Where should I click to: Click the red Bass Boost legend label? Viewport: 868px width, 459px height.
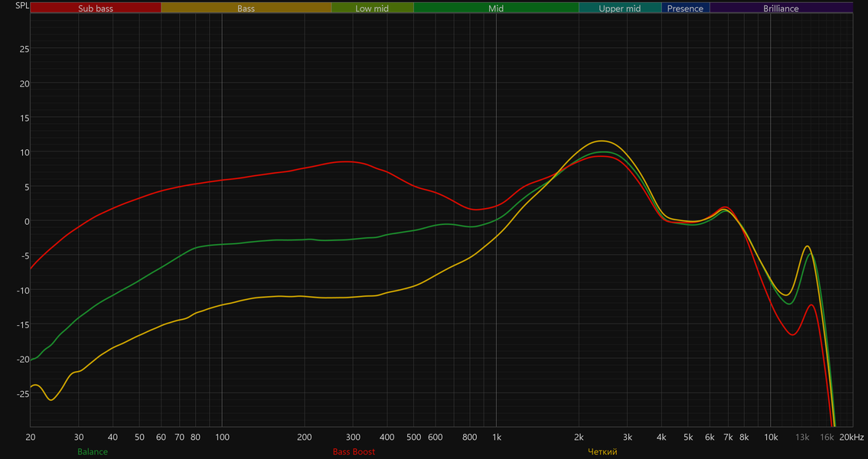pyautogui.click(x=354, y=452)
